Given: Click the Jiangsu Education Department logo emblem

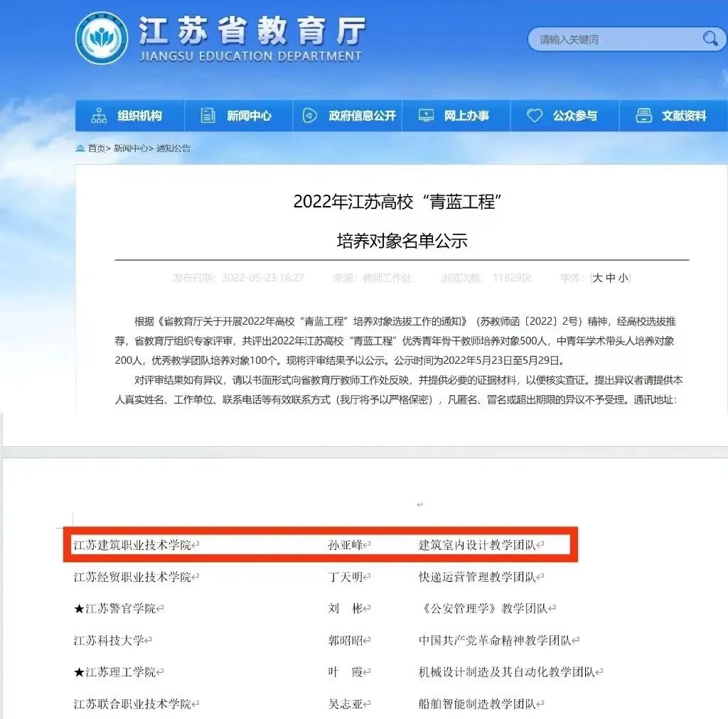Looking at the screenshot, I should point(102,39).
